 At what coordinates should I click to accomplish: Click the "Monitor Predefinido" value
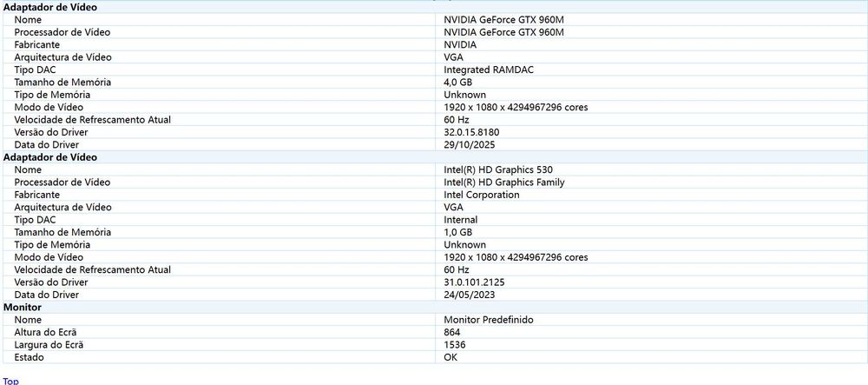(489, 320)
